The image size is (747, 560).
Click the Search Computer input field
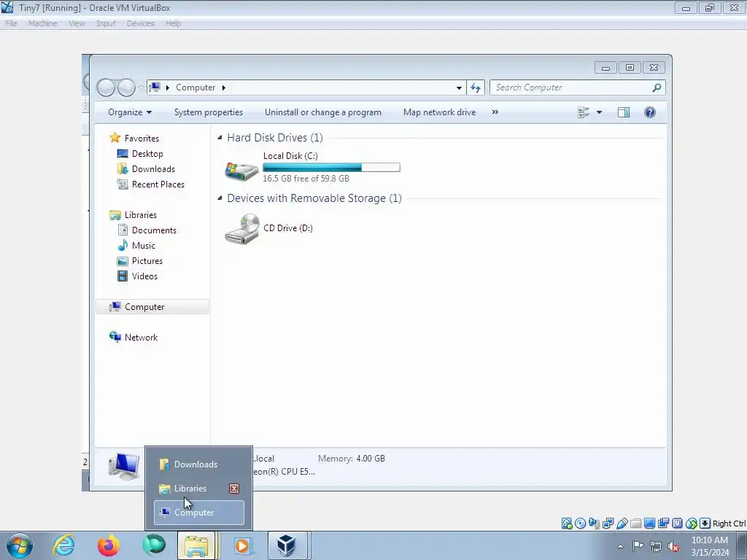[x=570, y=87]
